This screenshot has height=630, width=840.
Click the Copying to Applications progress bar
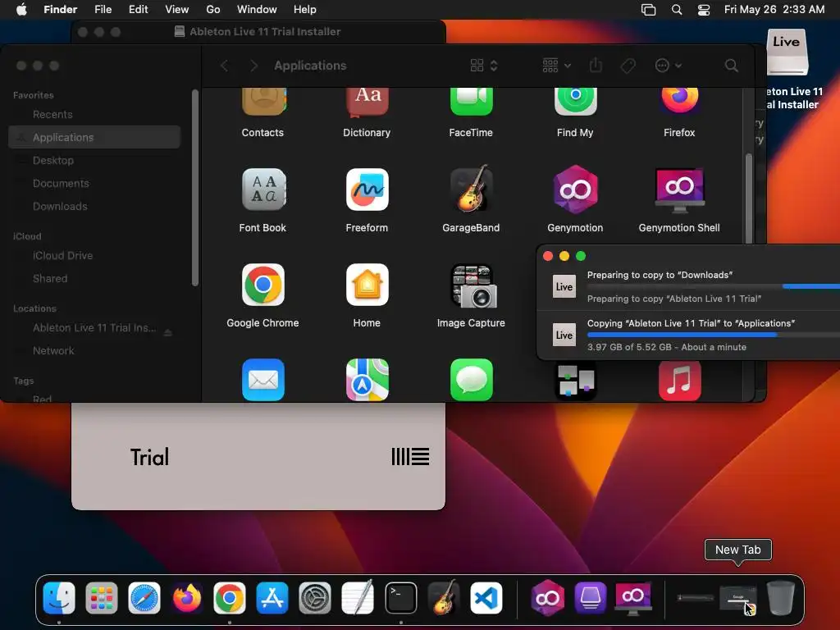(x=714, y=335)
